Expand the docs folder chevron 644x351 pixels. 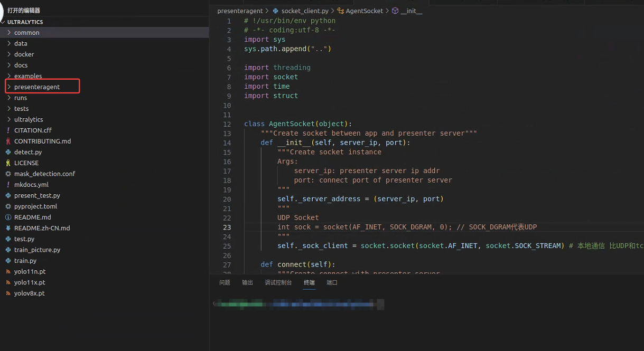pyautogui.click(x=8, y=65)
